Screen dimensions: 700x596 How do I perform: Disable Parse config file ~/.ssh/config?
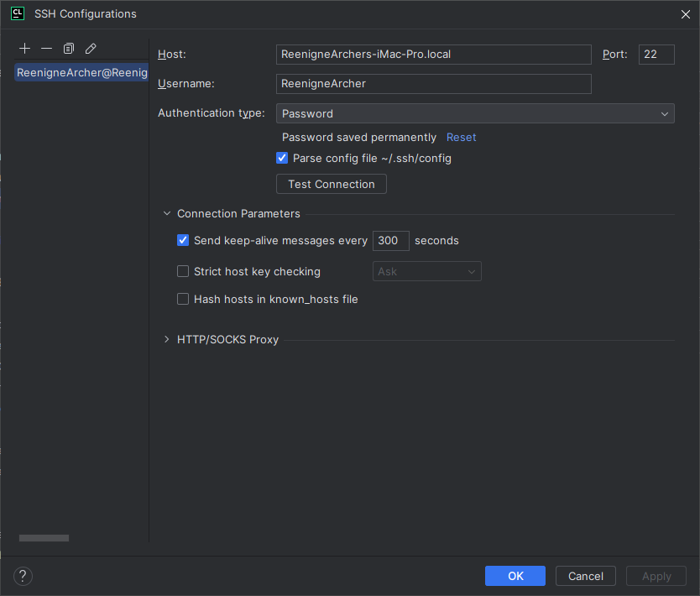pos(282,157)
